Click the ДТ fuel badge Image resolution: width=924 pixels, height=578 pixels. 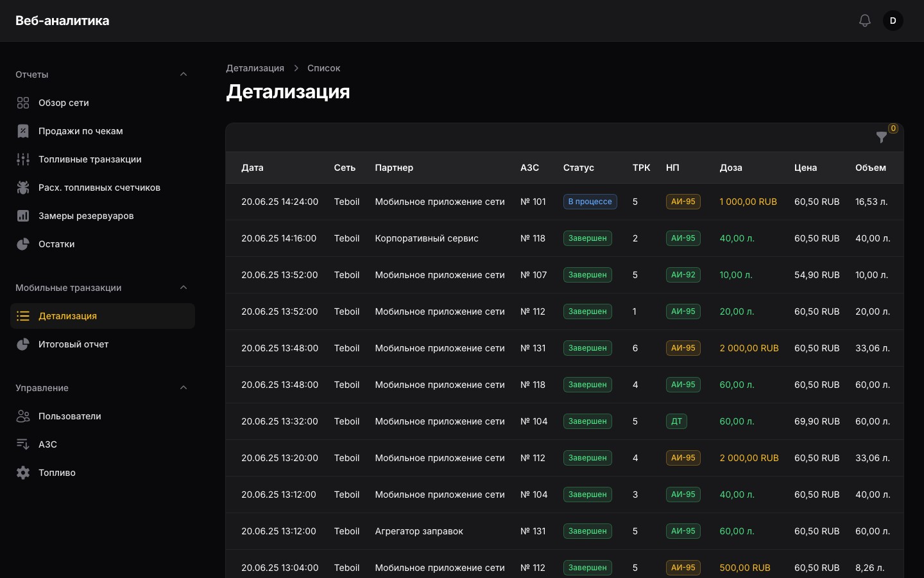tap(676, 421)
